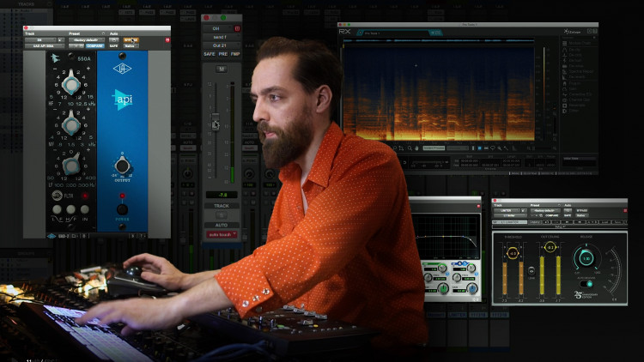Click the Link button on L1 limiter
Image resolution: width=644 pixels, height=362 pixels.
point(531,271)
